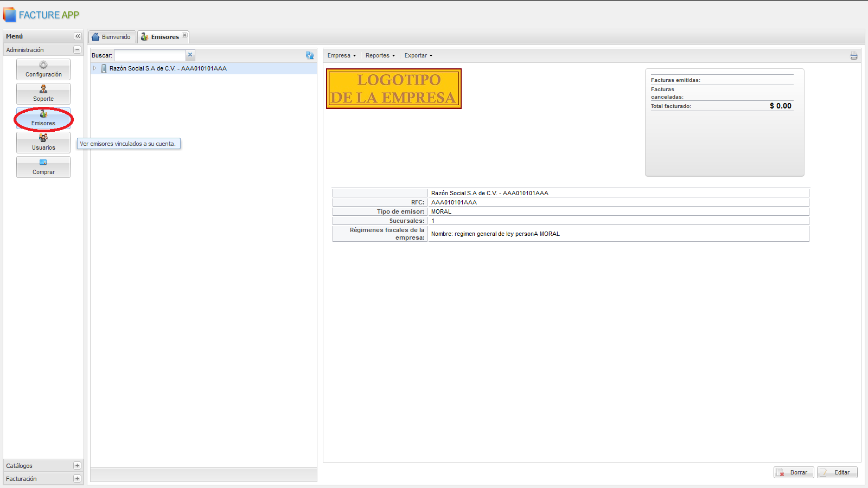Image resolution: width=868 pixels, height=488 pixels.
Task: Click the Borrar button
Action: point(794,472)
